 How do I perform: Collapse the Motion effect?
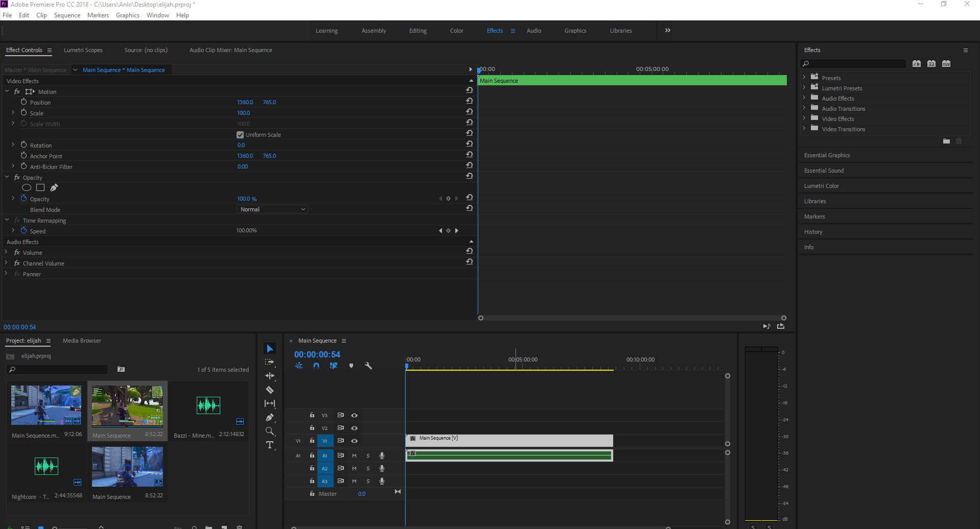coord(7,91)
